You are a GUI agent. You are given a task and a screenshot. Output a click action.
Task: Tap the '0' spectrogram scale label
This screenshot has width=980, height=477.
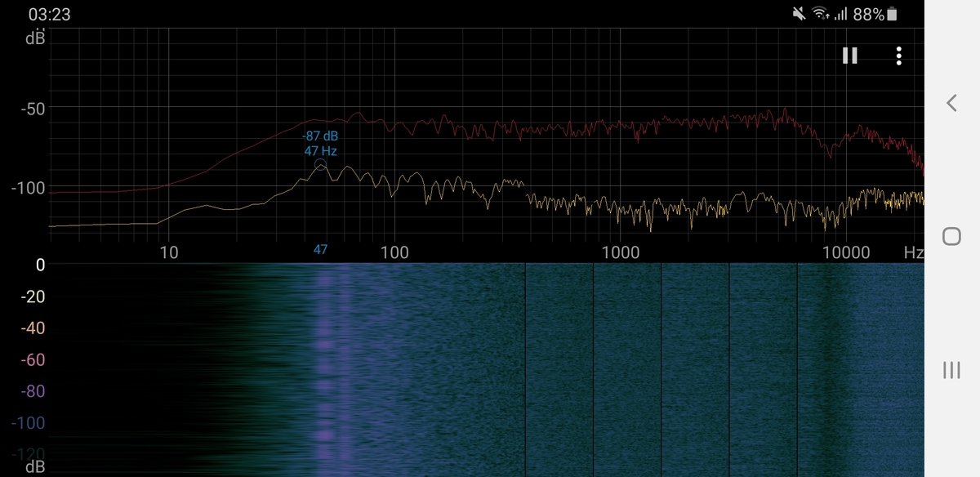pyautogui.click(x=40, y=265)
